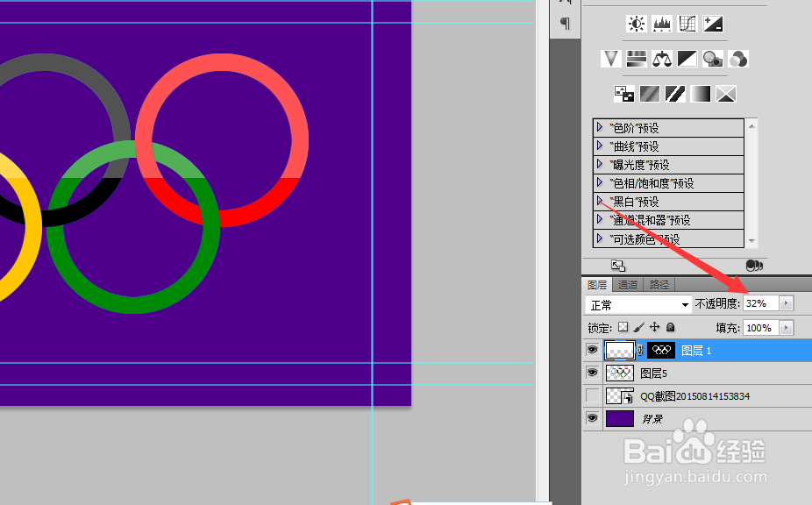Switch adjustments panel to expanded view
This screenshot has width=812, height=505.
coord(618,266)
